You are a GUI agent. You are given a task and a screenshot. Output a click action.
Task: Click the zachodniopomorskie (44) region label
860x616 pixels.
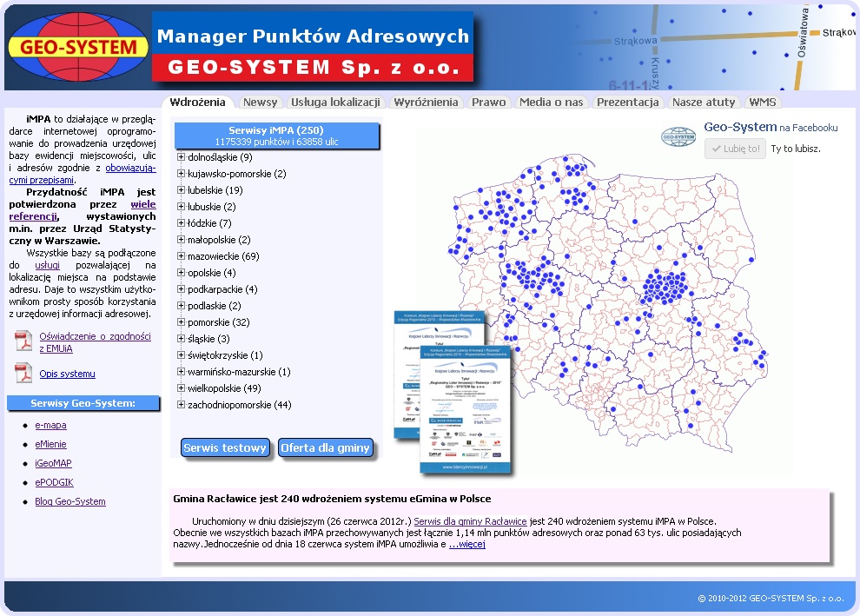(239, 405)
